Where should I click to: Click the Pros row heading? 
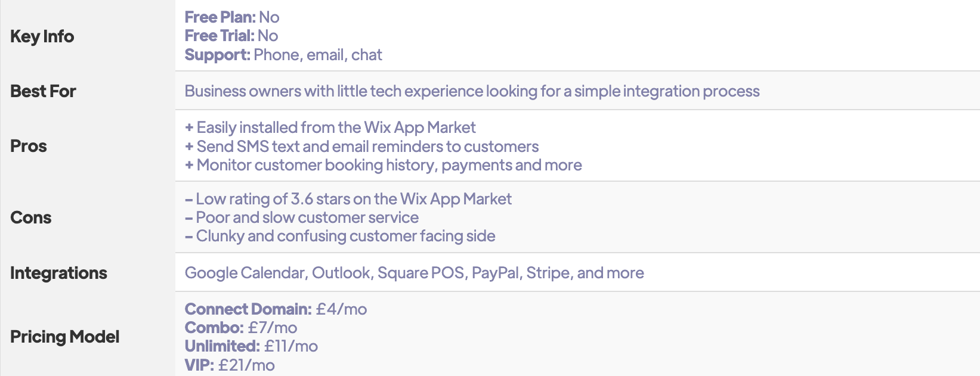coord(29,146)
